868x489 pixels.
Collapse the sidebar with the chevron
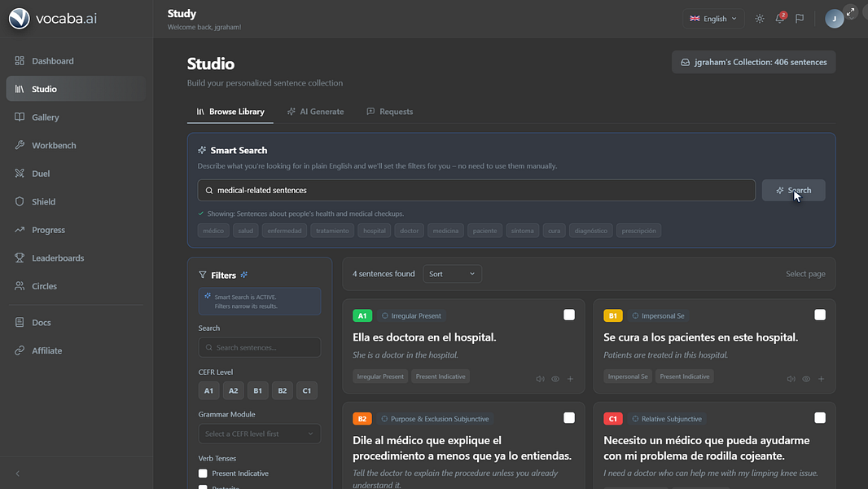tap(18, 474)
